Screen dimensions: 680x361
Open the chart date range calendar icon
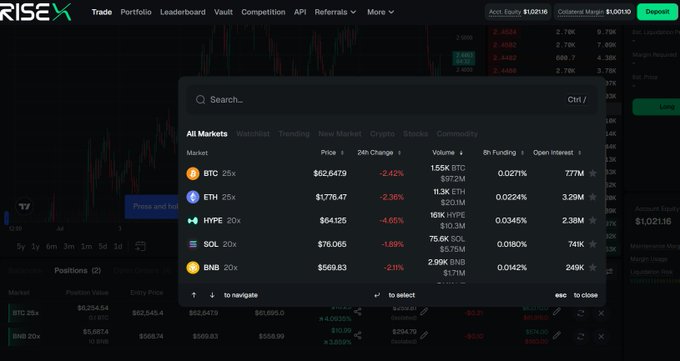tap(140, 246)
